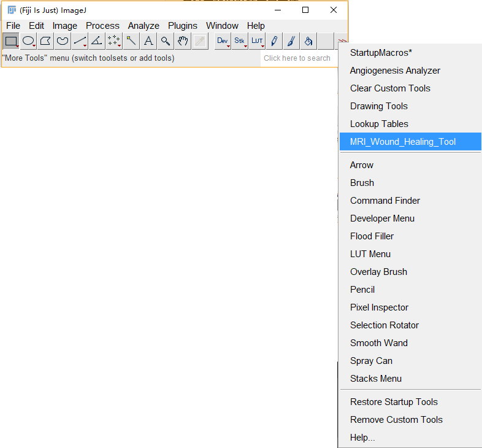Select the Color picker eyedropper tool

200,41
